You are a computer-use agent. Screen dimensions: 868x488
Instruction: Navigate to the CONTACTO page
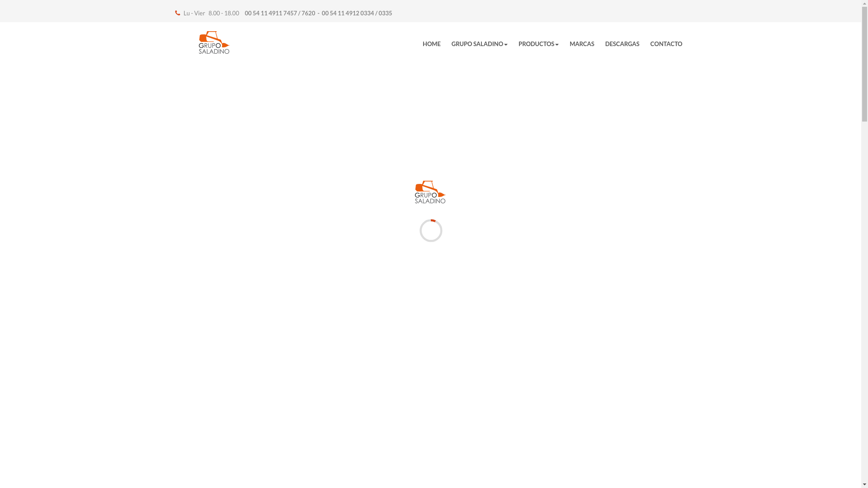click(666, 44)
